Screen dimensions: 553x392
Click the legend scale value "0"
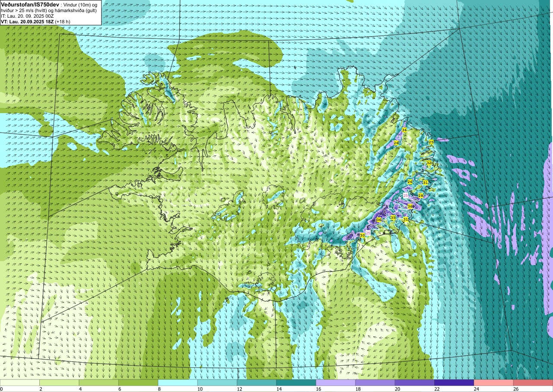coord(1,389)
